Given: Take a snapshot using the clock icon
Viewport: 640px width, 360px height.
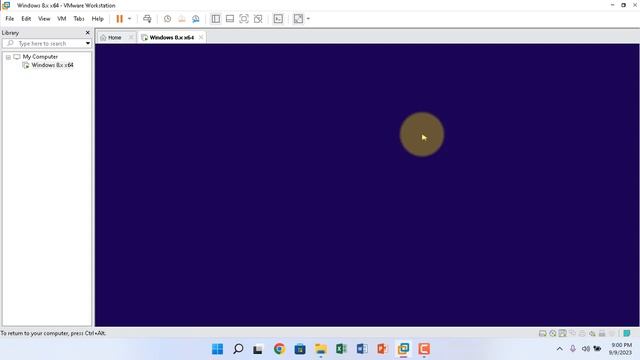Looking at the screenshot, I should pos(167,19).
